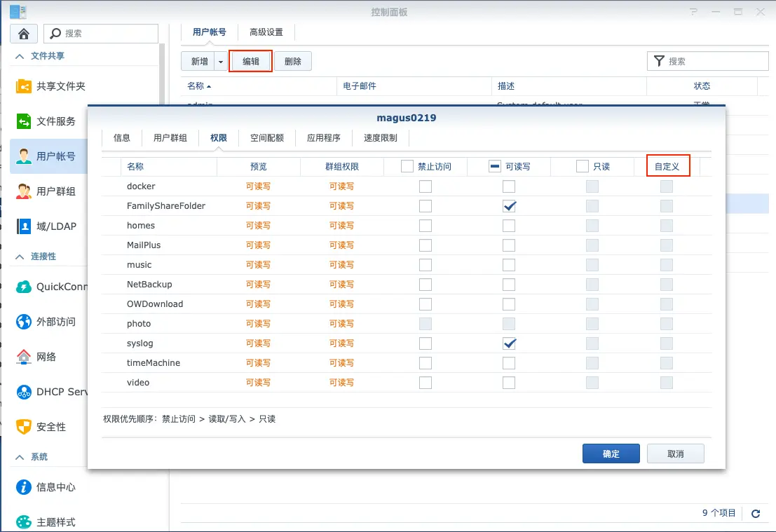The width and height of the screenshot is (776, 532).
Task: Switch to 速度限制 tab
Action: click(381, 137)
